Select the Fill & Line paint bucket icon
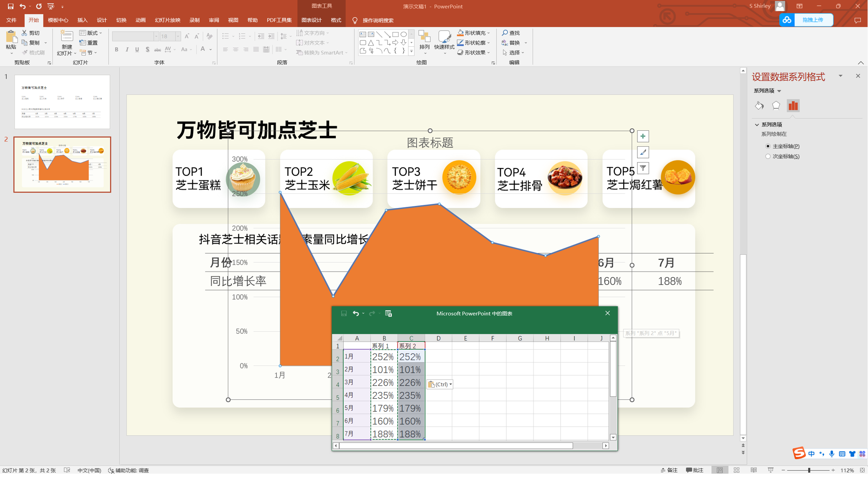 [x=759, y=106]
